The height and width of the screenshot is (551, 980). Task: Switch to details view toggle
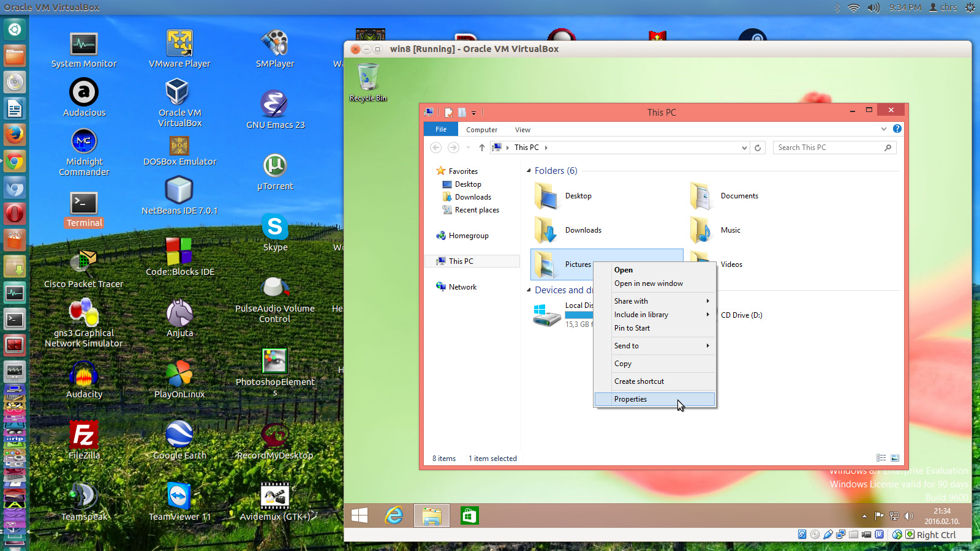881,458
